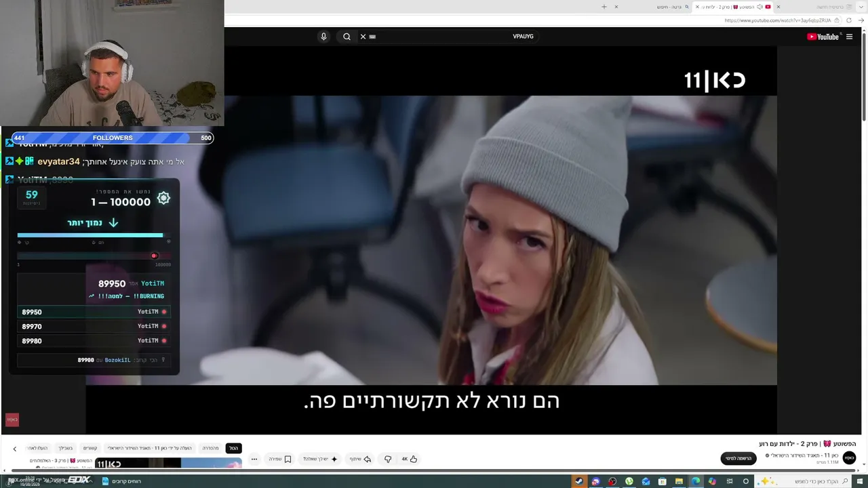Viewport: 868px width, 488px height.
Task: Click the guess range slider marker
Action: coord(154,256)
